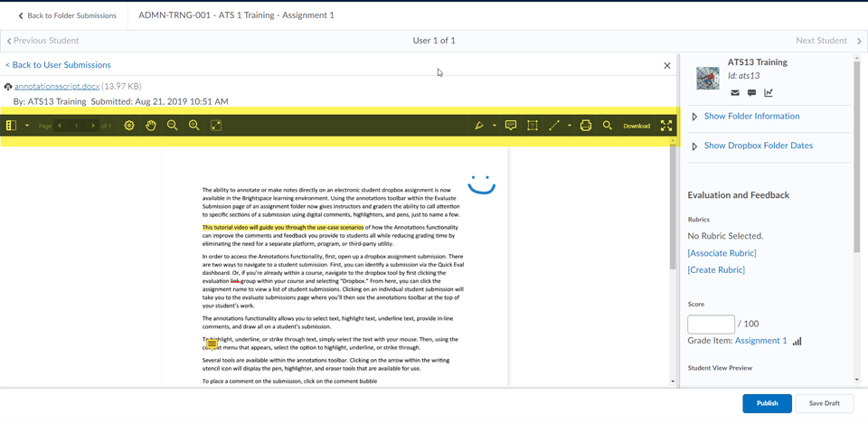Viewport: 868px width, 424px height.
Task: Select the pan hand tool
Action: pyautogui.click(x=151, y=126)
